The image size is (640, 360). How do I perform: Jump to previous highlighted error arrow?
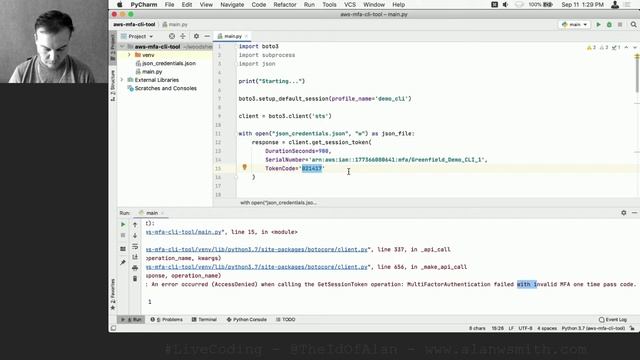627,48
